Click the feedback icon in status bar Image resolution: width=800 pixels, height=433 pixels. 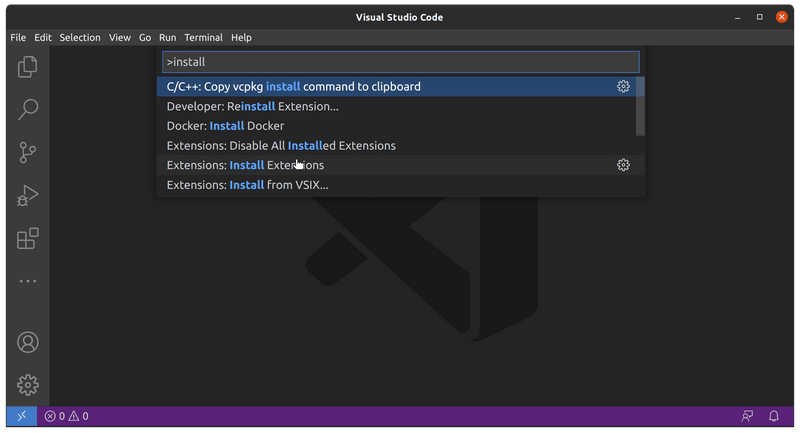(746, 416)
